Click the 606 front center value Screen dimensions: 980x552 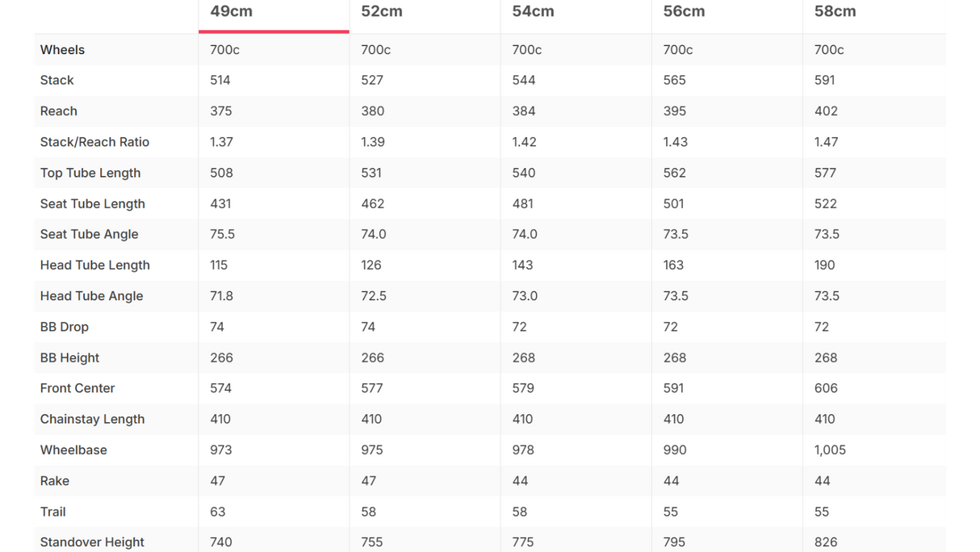click(826, 388)
